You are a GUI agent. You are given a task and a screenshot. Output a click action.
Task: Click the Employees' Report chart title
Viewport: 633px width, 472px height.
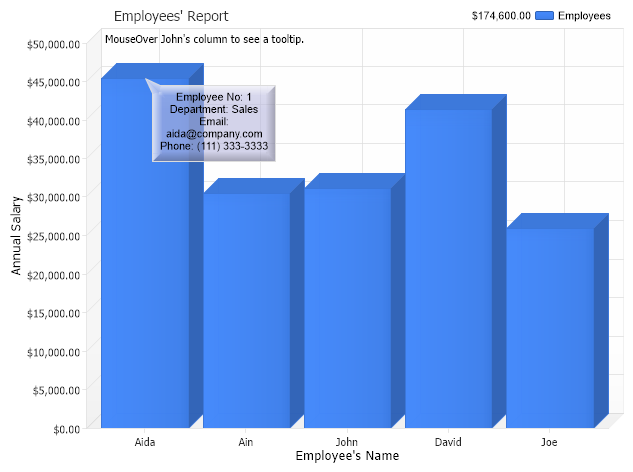pos(171,16)
